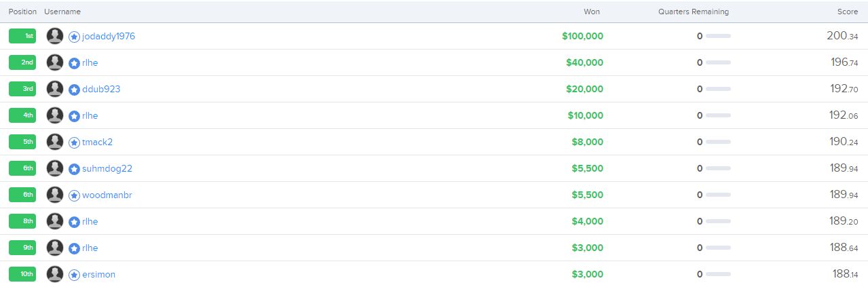Screen dimensions: 868x287
Task: Sort by the Score column header
Action: click(x=848, y=12)
